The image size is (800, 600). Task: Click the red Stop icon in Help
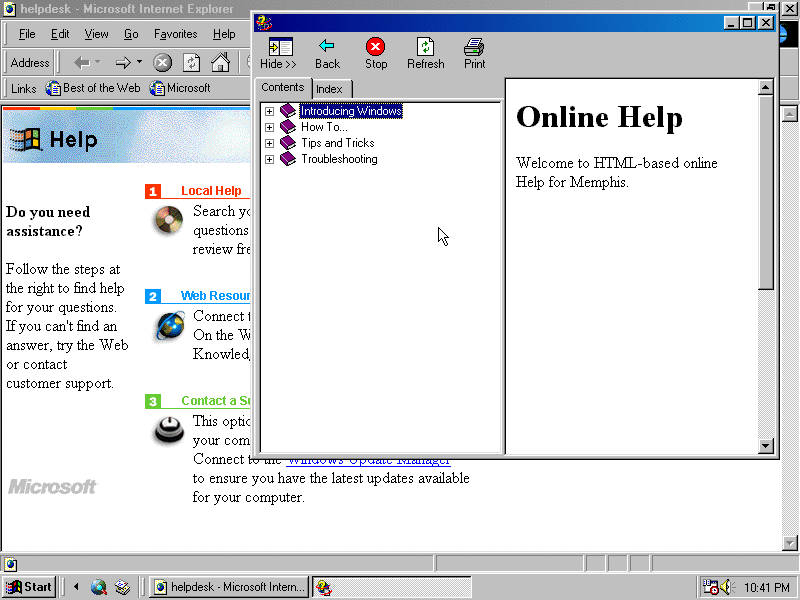click(x=376, y=46)
